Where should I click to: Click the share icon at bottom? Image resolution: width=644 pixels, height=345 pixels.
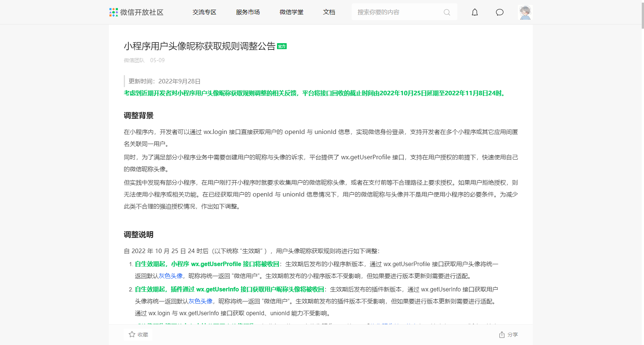coord(502,335)
